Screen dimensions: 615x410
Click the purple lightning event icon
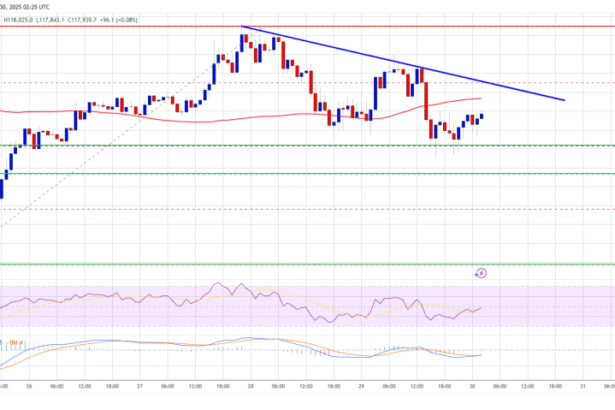coord(481,271)
